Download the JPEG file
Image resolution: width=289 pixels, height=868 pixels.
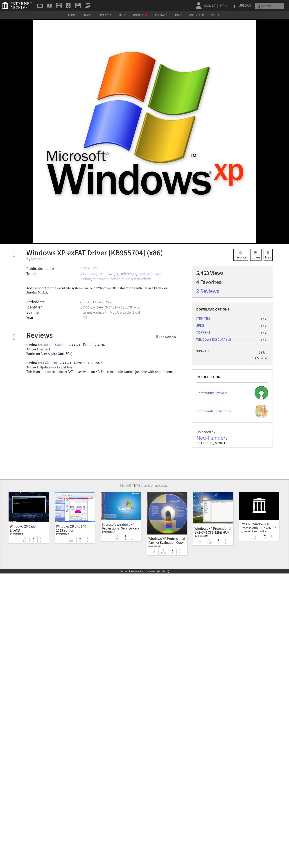(200, 325)
